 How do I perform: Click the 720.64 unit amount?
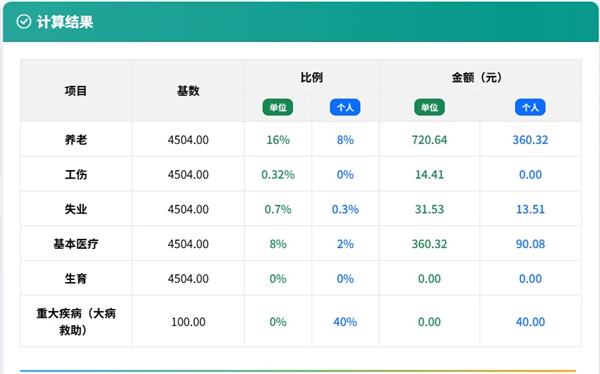pos(429,140)
